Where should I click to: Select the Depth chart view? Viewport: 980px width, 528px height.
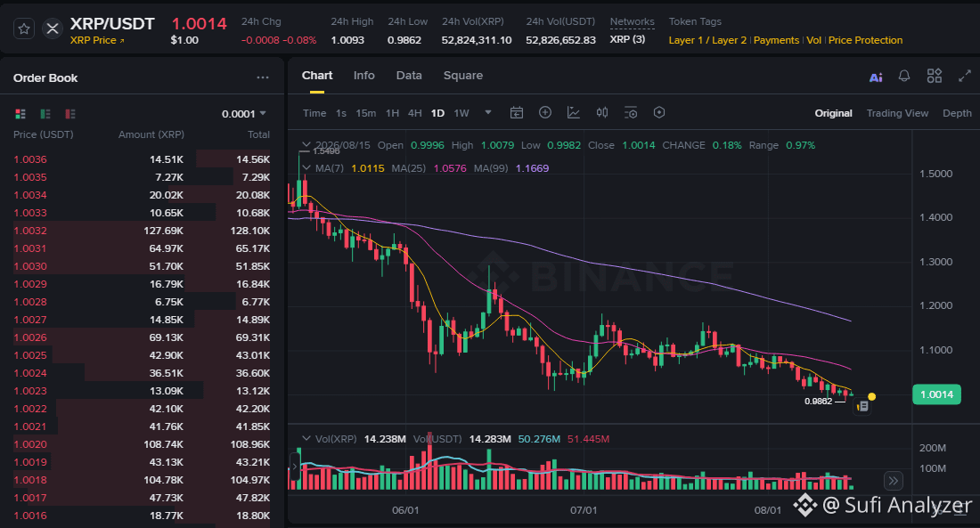click(x=957, y=113)
